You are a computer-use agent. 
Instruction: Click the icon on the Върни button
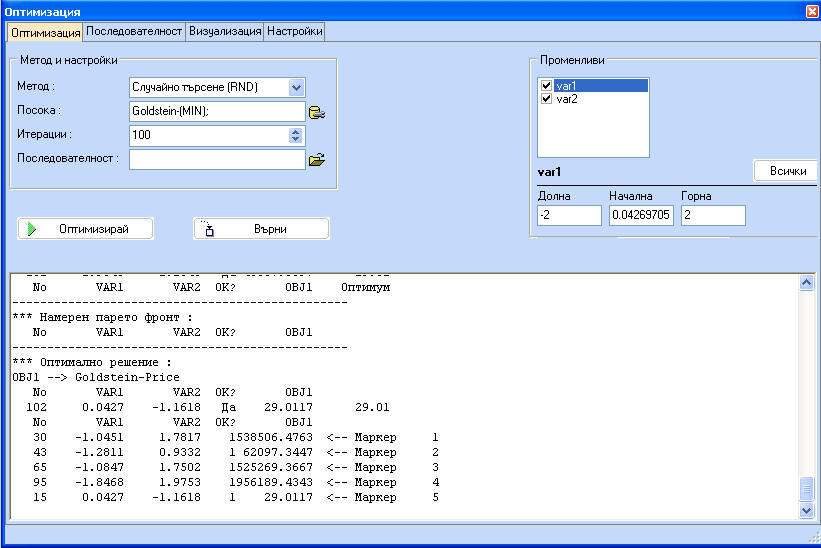coord(208,229)
